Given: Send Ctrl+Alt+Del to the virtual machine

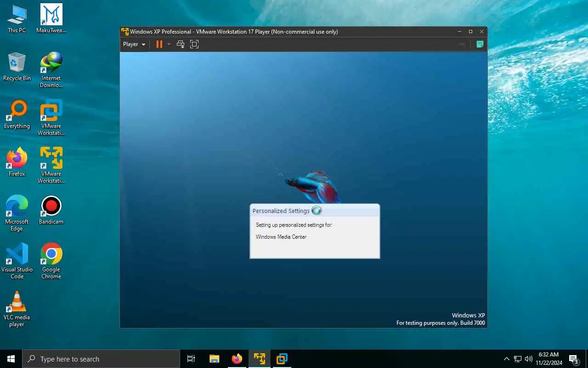Looking at the screenshot, I should click(181, 44).
